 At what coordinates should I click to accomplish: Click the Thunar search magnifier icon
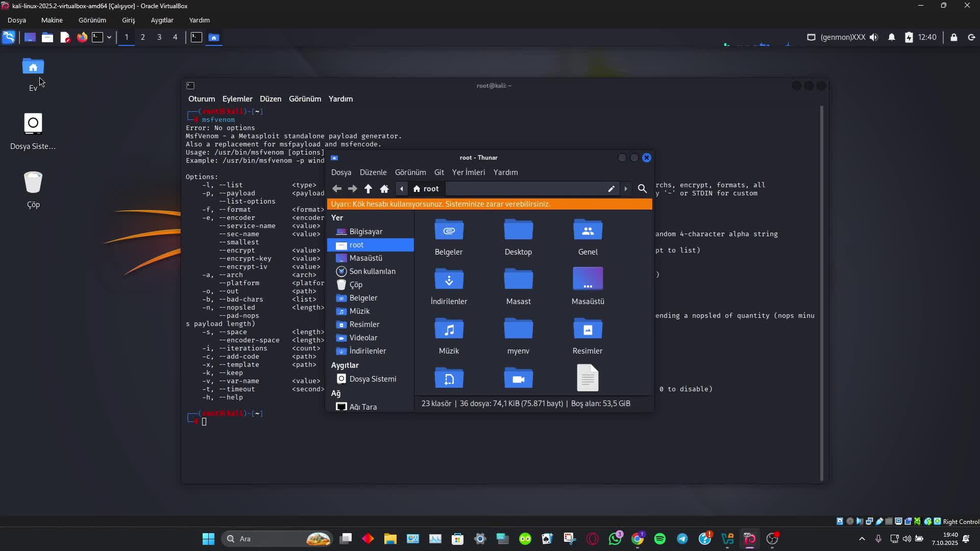(642, 189)
